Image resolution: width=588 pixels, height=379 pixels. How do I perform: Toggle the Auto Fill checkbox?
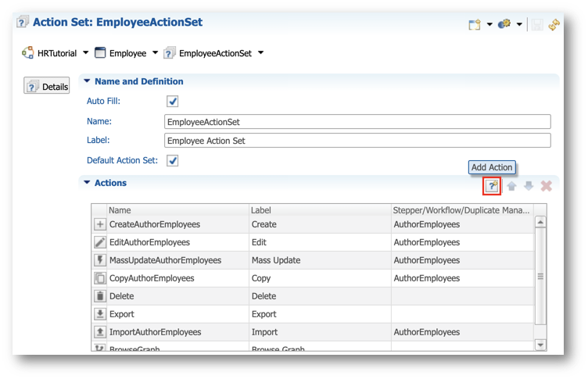click(x=172, y=102)
